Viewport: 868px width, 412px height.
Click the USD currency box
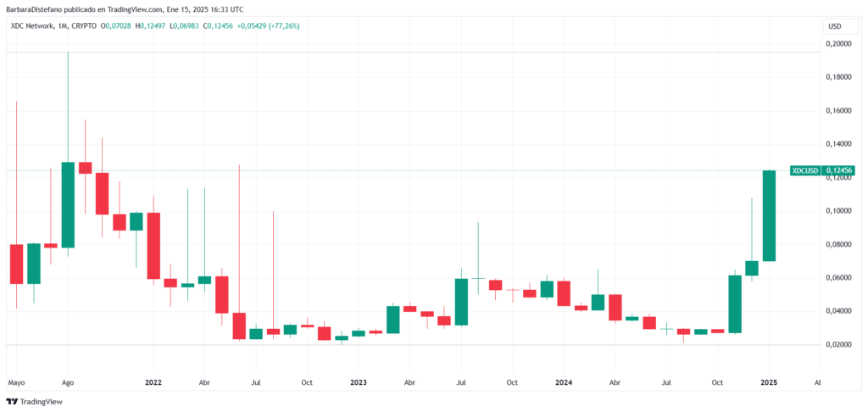point(834,26)
